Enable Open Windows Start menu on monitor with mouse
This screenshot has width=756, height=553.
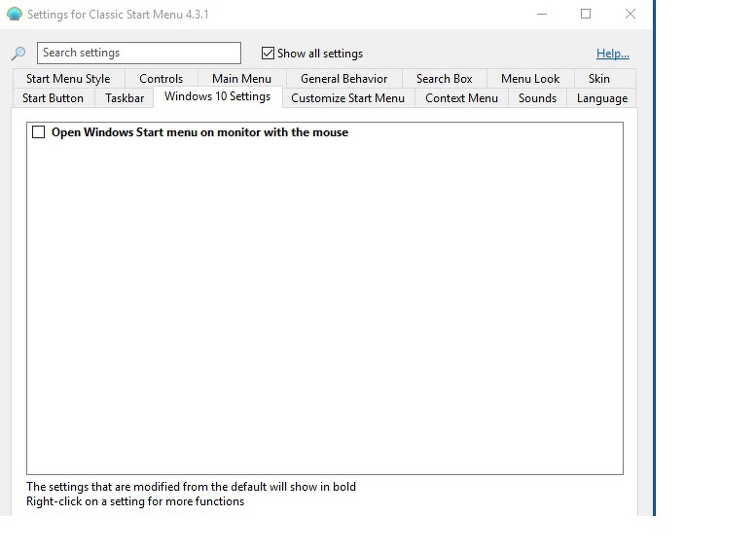point(39,132)
